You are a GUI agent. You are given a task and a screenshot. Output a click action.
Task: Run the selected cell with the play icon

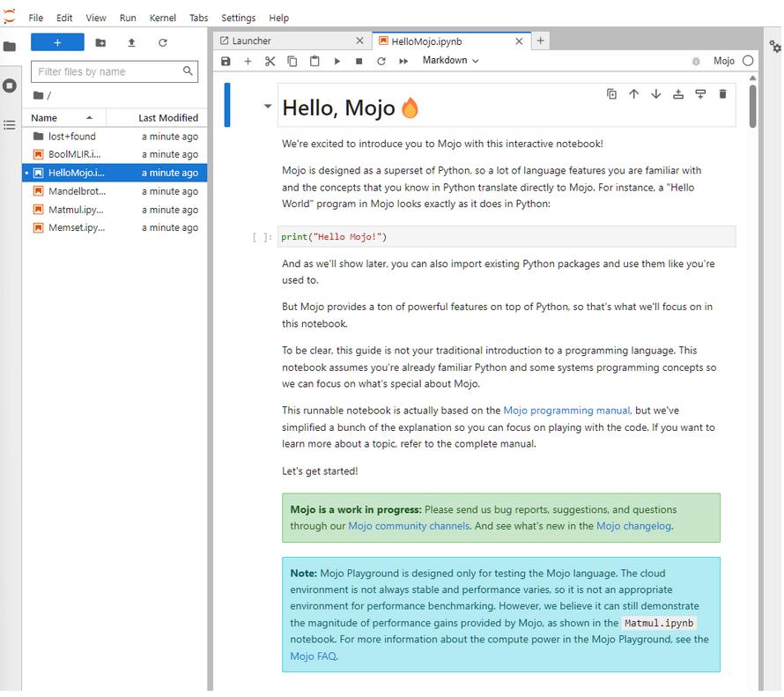[x=337, y=61]
